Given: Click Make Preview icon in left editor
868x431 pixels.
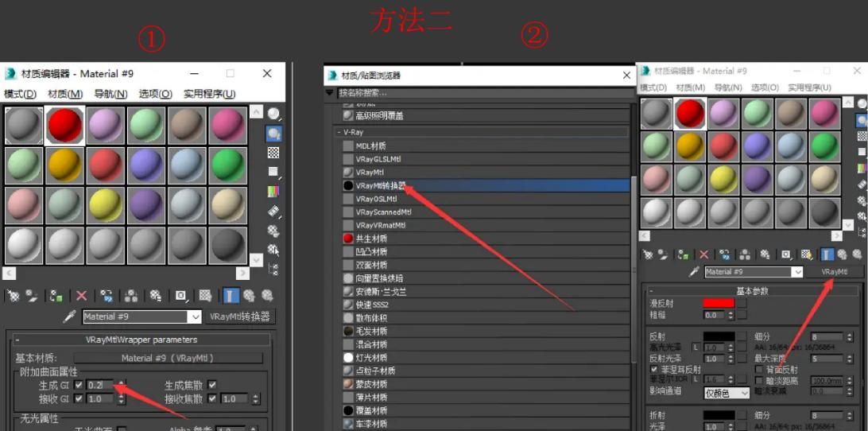Looking at the screenshot, I should click(273, 211).
